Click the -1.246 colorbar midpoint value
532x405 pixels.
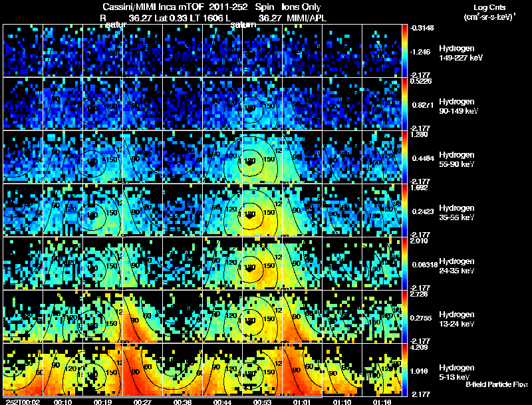tap(420, 52)
